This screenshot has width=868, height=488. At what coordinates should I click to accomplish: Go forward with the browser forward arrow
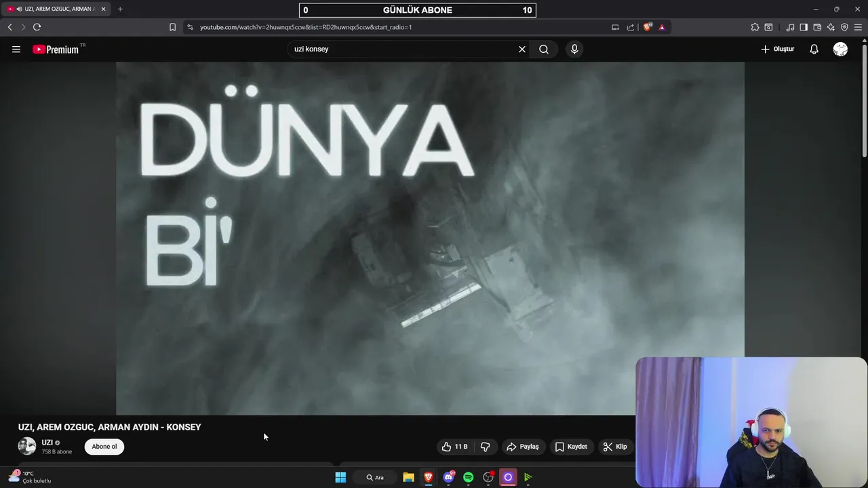[22, 27]
